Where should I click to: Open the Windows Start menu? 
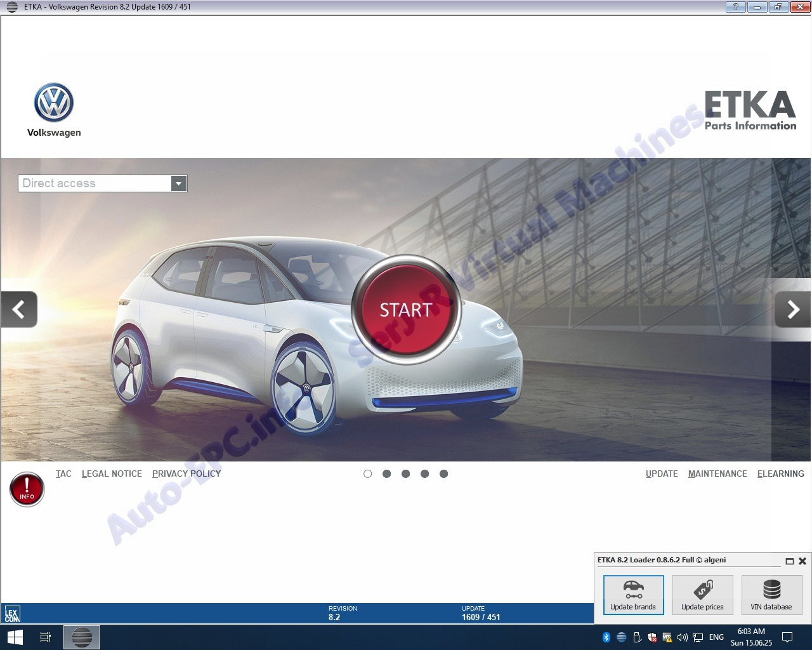click(x=15, y=637)
